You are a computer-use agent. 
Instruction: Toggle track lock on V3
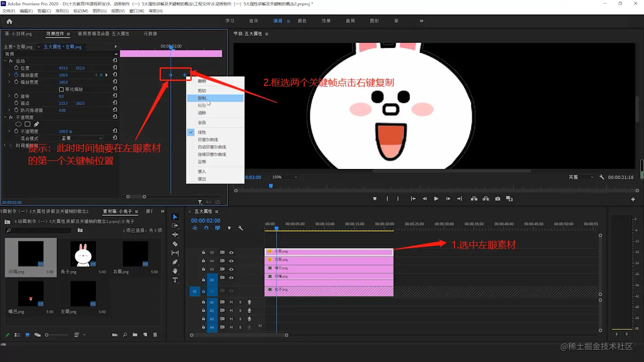pos(204,269)
